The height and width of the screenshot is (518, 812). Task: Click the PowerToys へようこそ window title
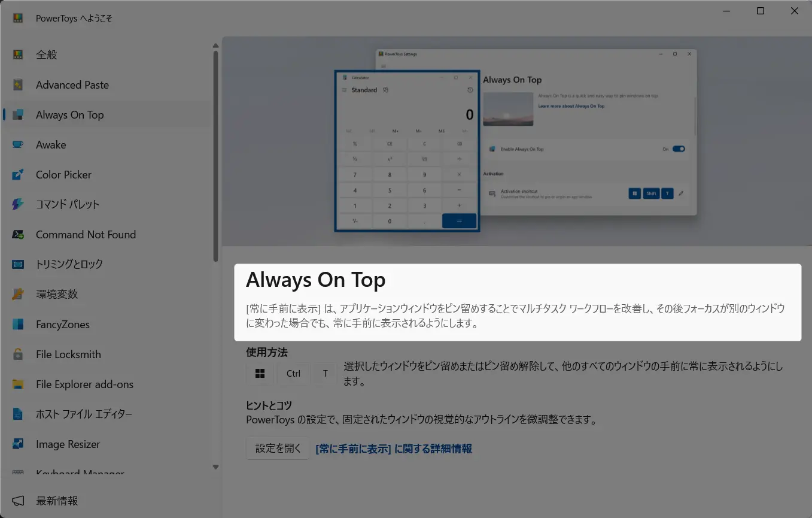(74, 19)
